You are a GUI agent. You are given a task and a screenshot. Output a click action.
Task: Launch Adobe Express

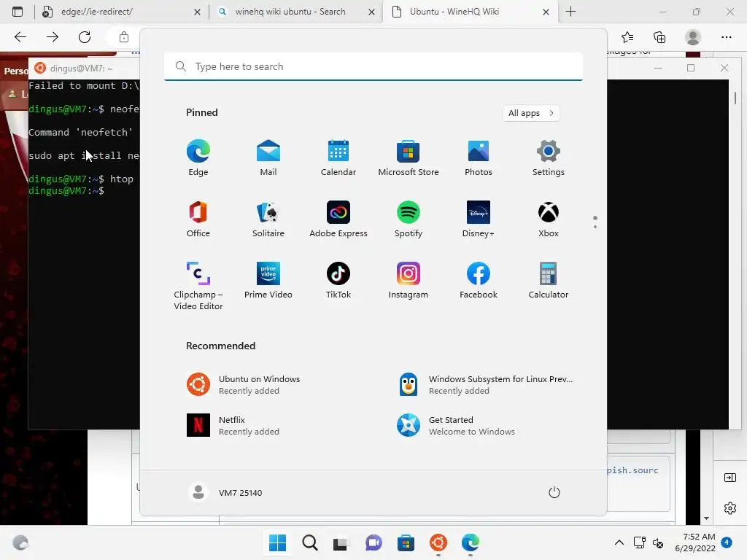pyautogui.click(x=338, y=219)
